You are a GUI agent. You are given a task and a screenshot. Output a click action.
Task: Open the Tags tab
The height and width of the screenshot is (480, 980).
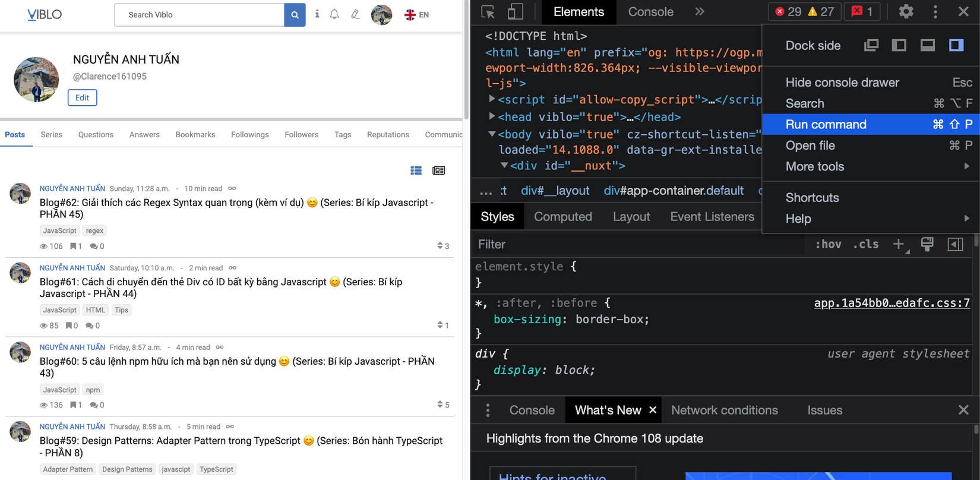click(x=343, y=135)
